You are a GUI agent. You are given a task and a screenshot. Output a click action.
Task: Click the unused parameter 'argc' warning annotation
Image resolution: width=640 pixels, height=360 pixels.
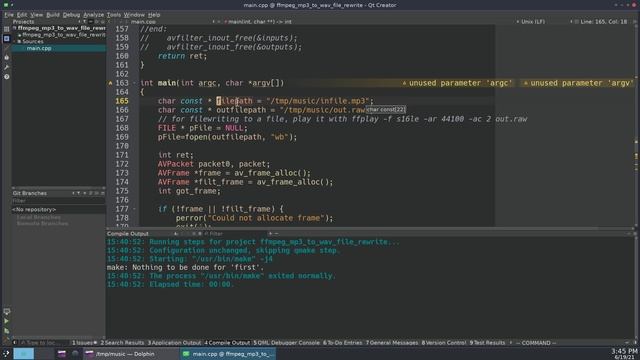[457, 83]
